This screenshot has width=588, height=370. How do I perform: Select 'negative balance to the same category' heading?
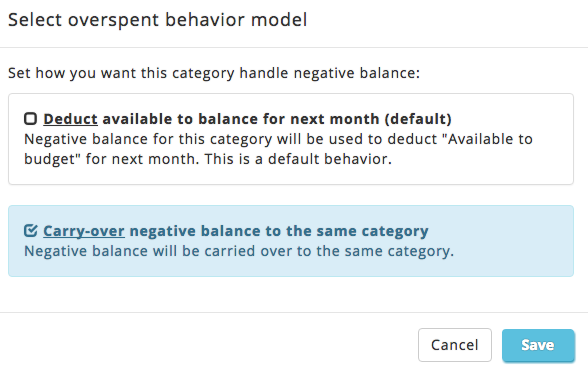pos(279,231)
